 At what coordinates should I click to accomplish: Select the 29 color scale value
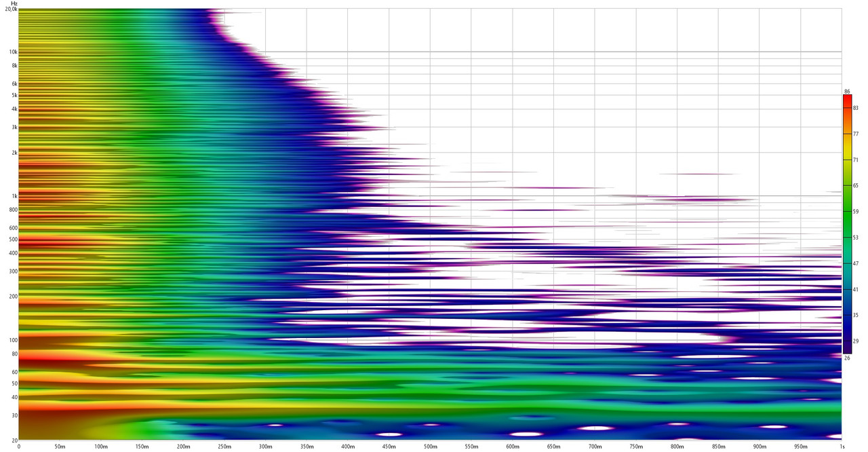click(x=856, y=341)
